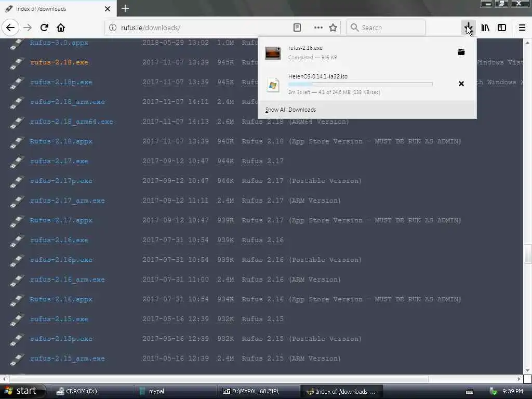Close the Index of /downloads tab

[108, 9]
